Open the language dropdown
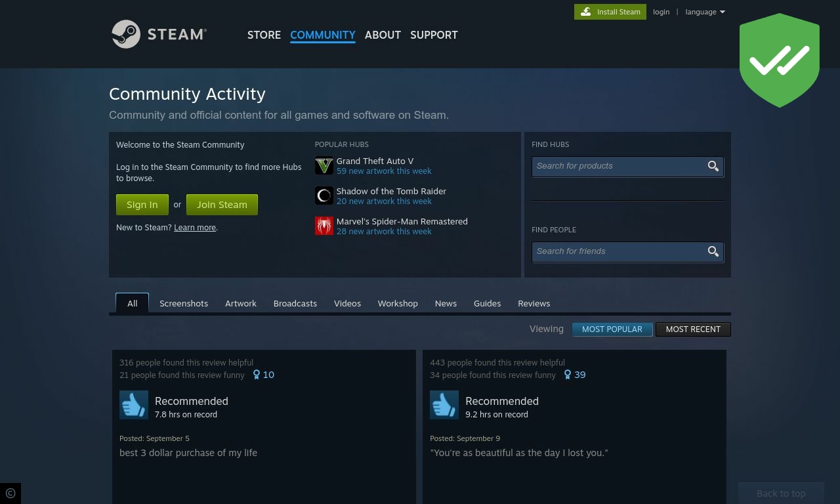The height and width of the screenshot is (504, 840). click(705, 12)
